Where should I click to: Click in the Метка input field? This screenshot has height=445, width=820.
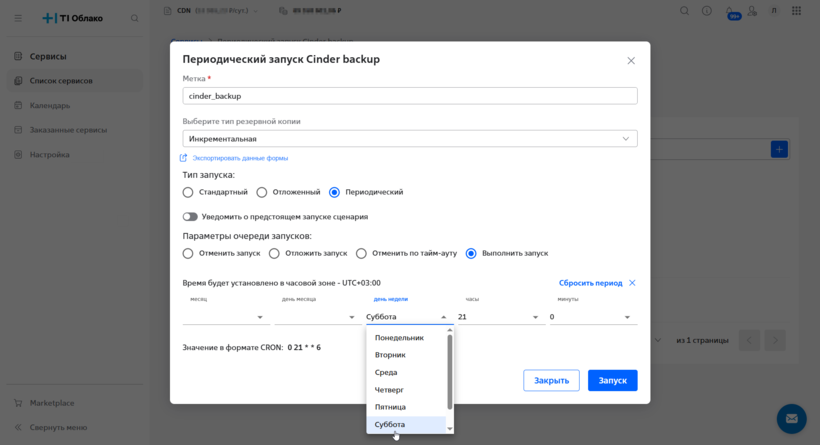click(x=410, y=96)
